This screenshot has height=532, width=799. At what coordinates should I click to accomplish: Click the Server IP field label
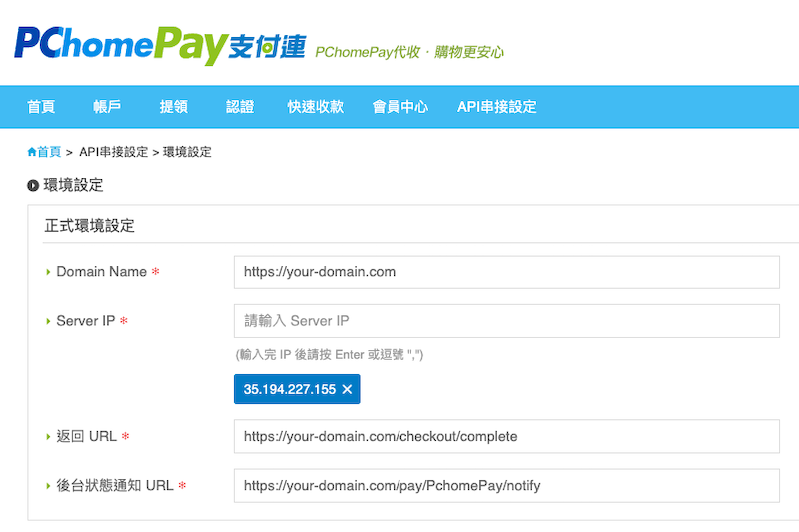tap(86, 321)
